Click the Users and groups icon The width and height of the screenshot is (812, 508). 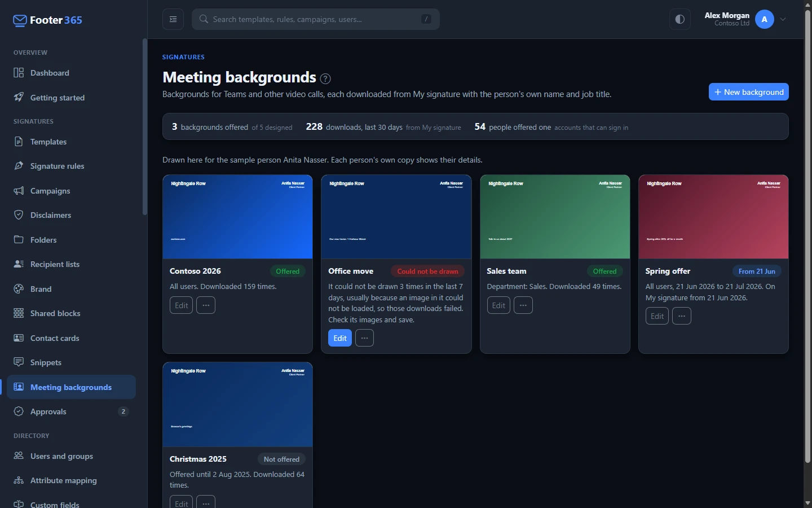pyautogui.click(x=19, y=456)
